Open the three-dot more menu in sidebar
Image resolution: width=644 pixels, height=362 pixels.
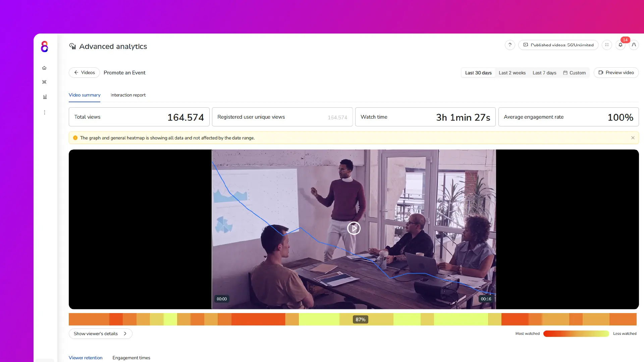(x=44, y=113)
